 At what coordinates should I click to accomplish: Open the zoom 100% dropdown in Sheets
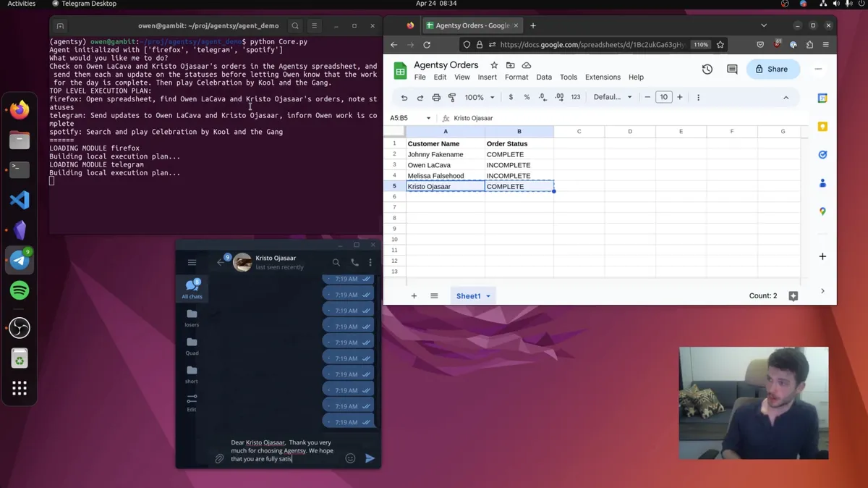pyautogui.click(x=480, y=97)
